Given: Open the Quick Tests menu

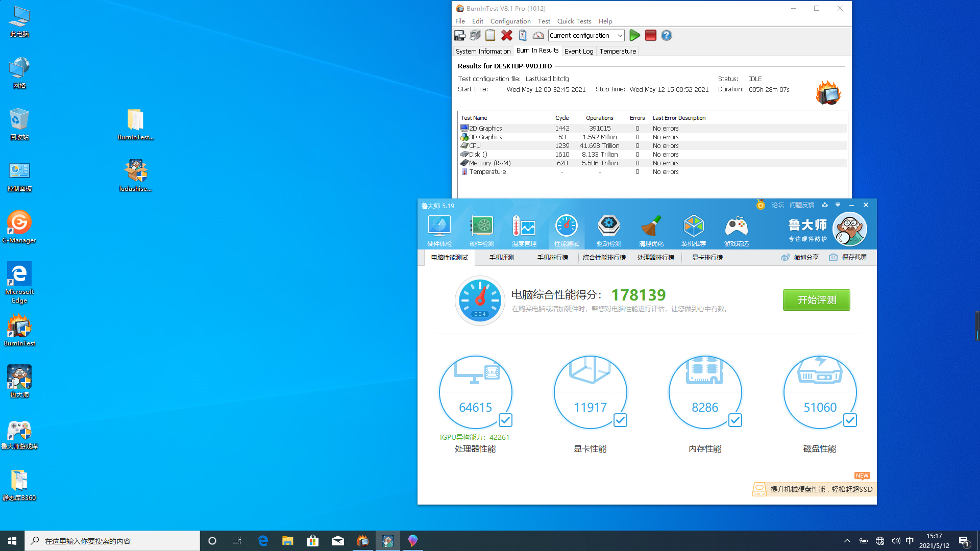Looking at the screenshot, I should point(574,21).
